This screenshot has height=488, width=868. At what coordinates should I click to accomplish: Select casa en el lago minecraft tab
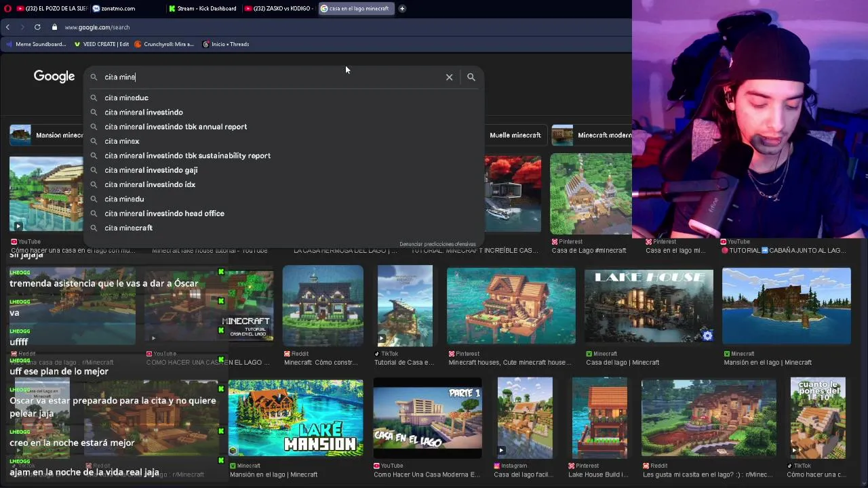click(355, 9)
